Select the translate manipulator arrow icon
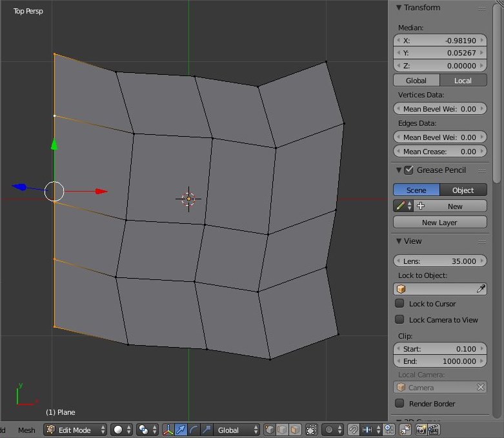Image resolution: width=504 pixels, height=438 pixels. [181, 430]
